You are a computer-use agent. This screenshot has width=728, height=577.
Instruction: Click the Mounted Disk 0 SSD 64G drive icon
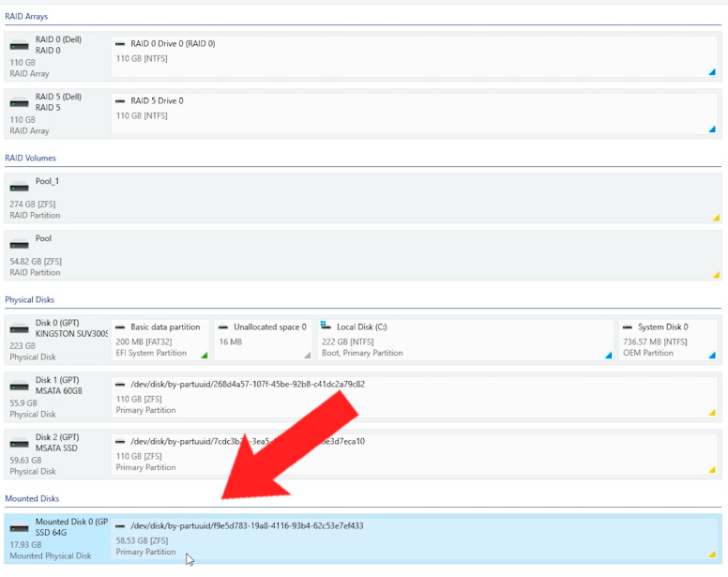tap(20, 527)
